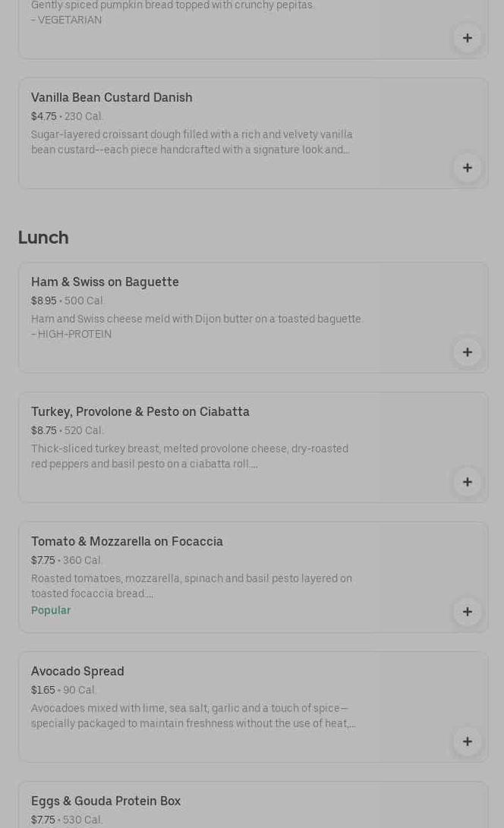The image size is (504, 828).
Task: Add Avocado Spread to the cart
Action: pos(468,741)
